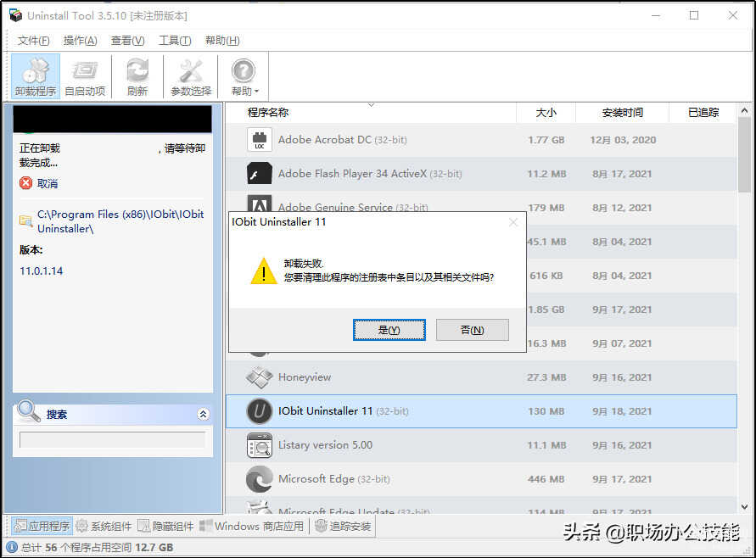The width and height of the screenshot is (756, 558).
Task: Select the Microsoft Edge entry icon
Action: click(x=259, y=479)
